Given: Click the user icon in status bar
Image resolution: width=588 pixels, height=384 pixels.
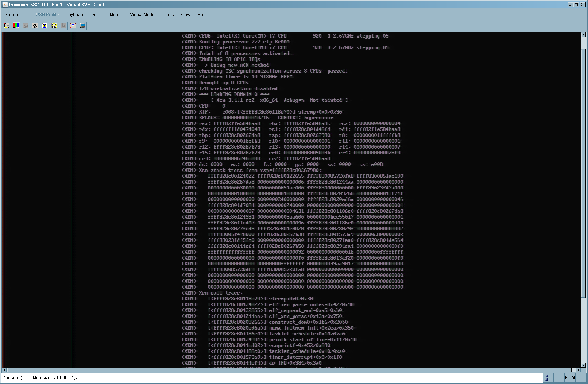Looking at the screenshot, I should (x=546, y=378).
